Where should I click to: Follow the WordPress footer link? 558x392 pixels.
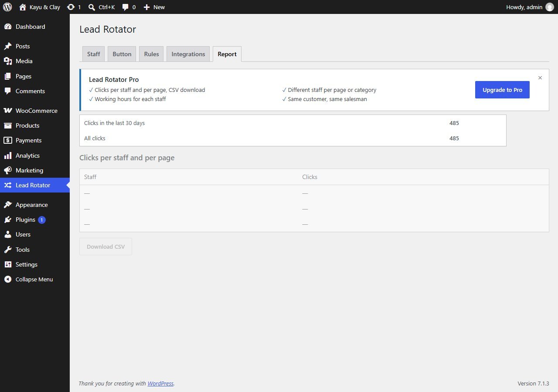160,384
